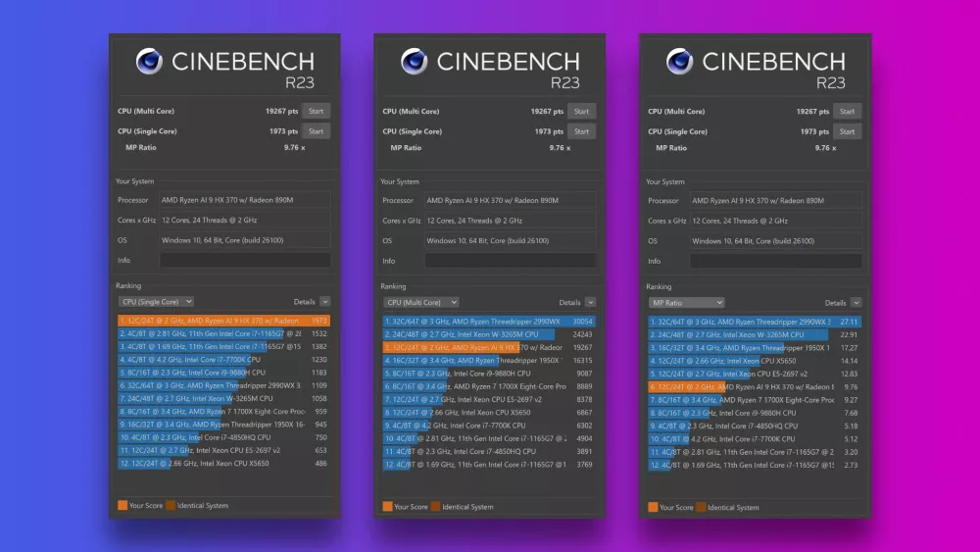
Task: Select the i7-7700K row scoring 1230
Action: point(223,360)
